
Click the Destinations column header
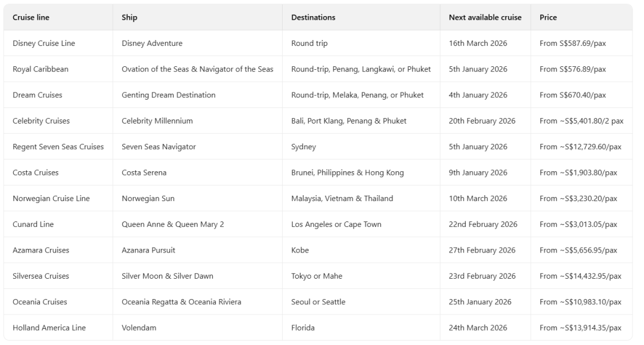point(313,17)
